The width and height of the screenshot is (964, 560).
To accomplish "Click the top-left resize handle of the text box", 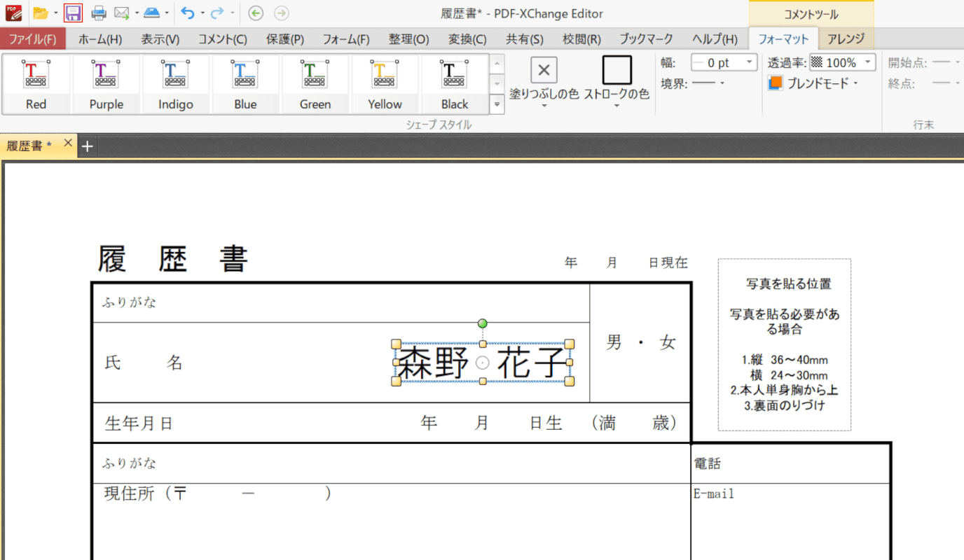I will (396, 344).
